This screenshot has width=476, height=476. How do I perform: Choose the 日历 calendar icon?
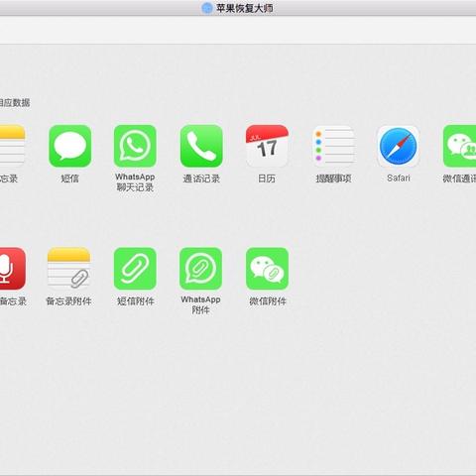tap(267, 146)
